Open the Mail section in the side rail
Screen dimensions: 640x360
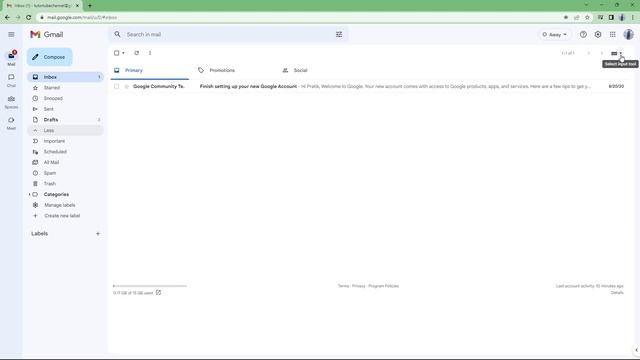click(x=11, y=58)
